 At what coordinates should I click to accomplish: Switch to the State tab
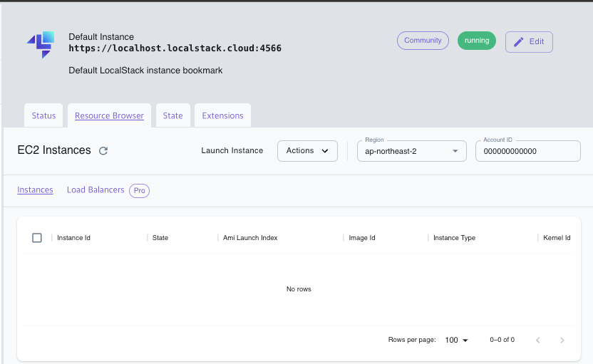coord(172,115)
